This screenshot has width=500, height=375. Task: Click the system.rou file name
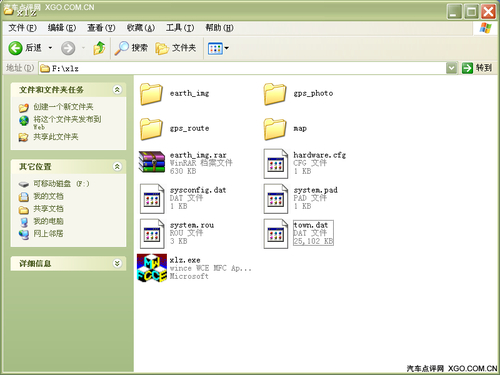point(192,225)
